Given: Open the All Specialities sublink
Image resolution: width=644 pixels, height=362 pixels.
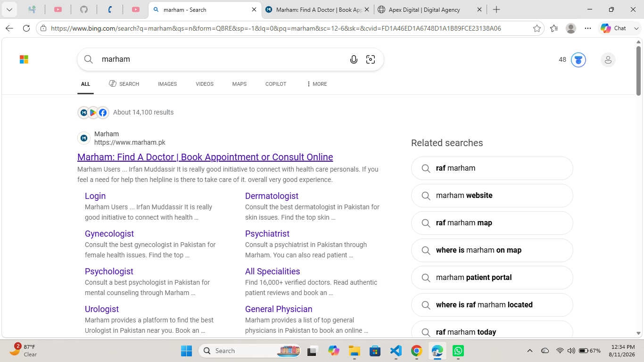Looking at the screenshot, I should [x=272, y=271].
